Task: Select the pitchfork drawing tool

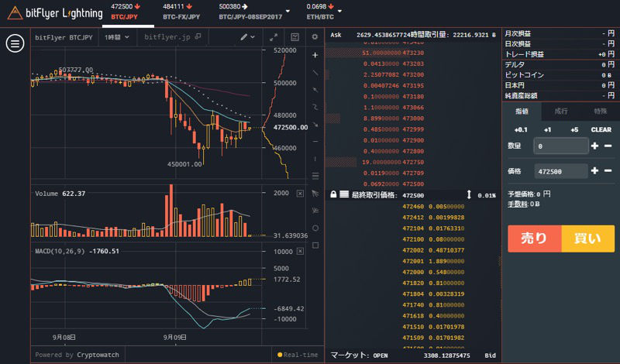Action: 315,210
